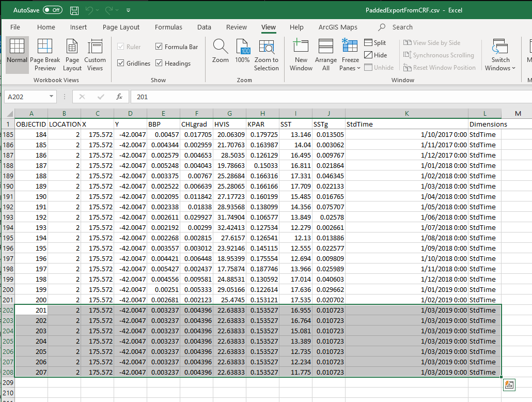Open Freeze Panes dropdown
Screen dimensions: 532x402
tap(350, 55)
